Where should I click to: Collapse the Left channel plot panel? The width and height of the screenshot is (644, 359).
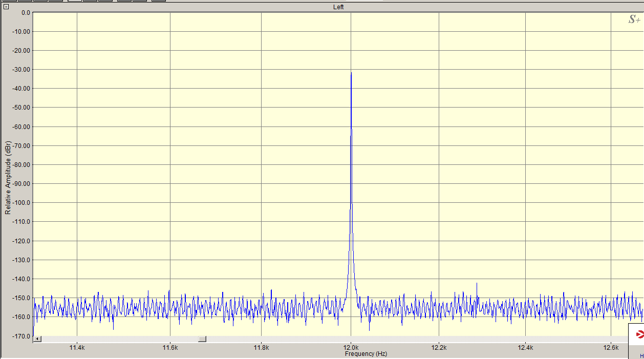coord(6,7)
